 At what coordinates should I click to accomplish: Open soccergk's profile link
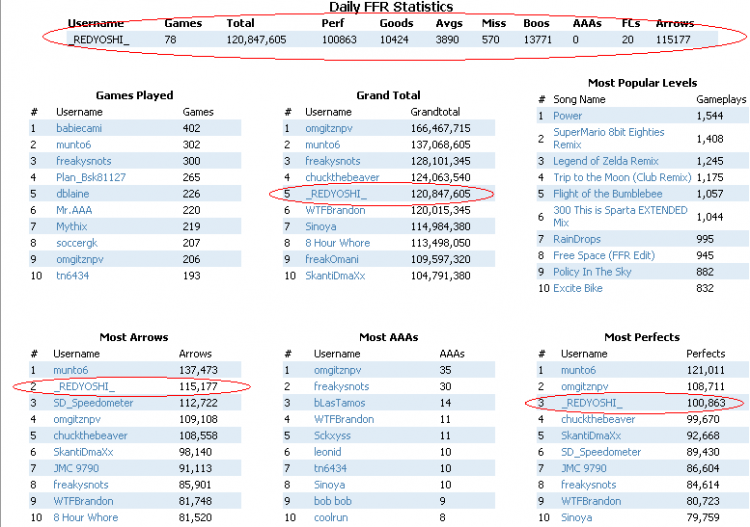77,243
